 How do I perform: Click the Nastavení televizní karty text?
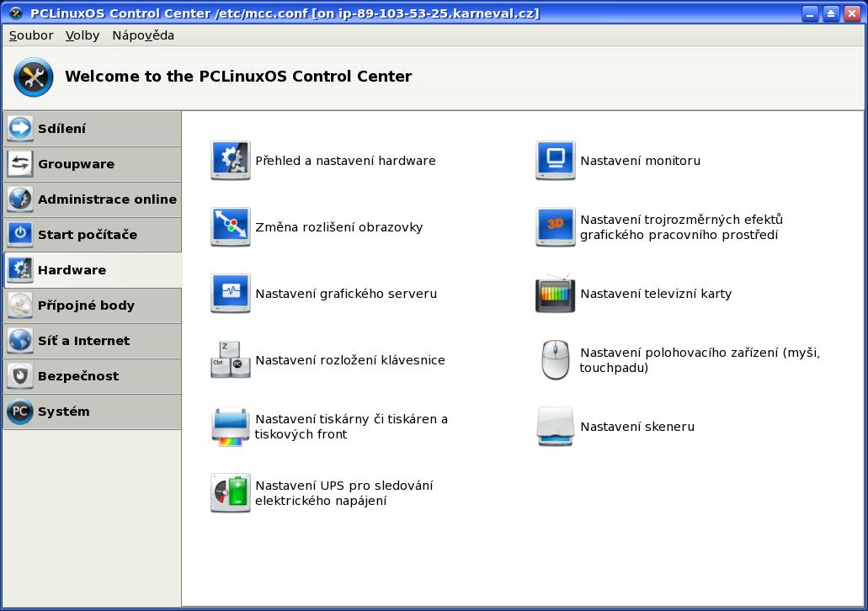click(x=656, y=294)
